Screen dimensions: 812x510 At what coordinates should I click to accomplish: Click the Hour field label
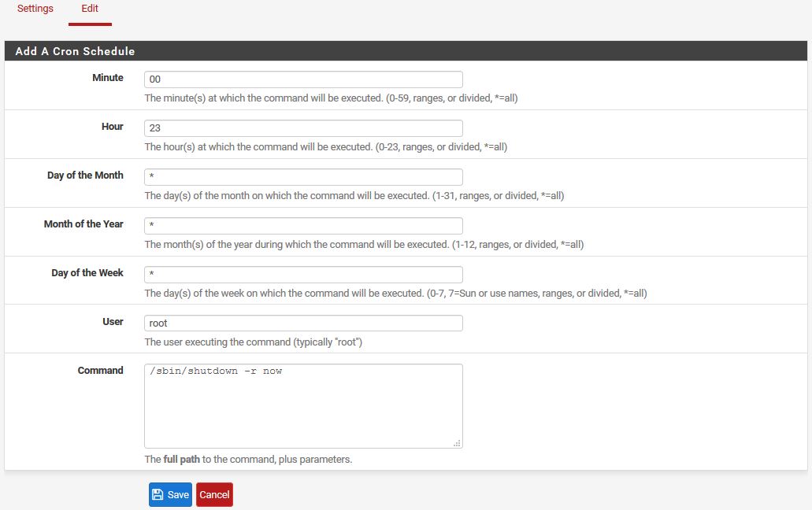tap(113, 126)
